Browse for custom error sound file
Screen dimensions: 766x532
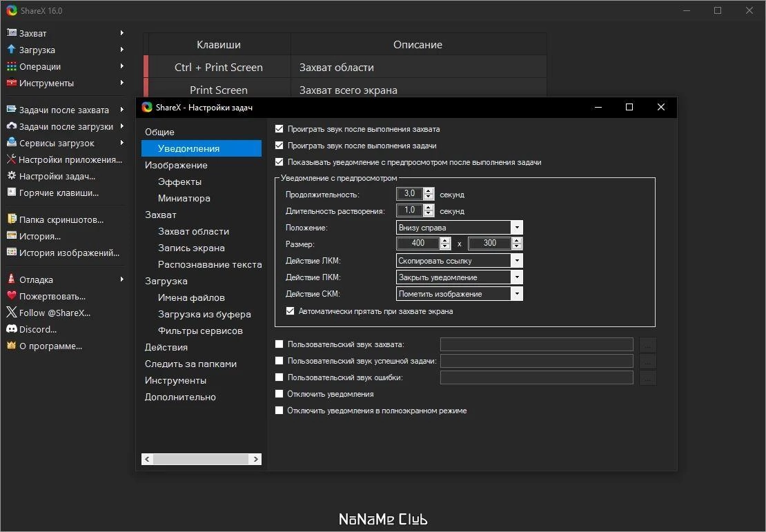click(648, 378)
